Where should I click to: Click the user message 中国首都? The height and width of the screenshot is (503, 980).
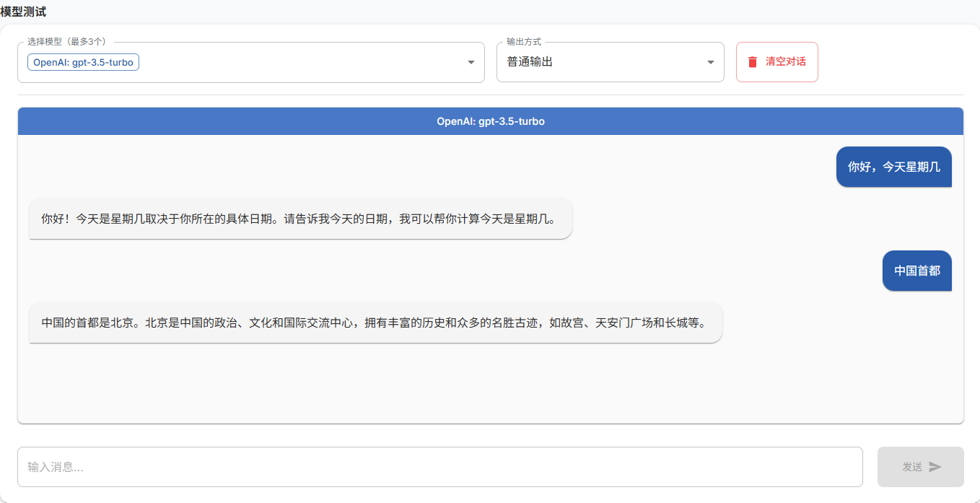(917, 271)
